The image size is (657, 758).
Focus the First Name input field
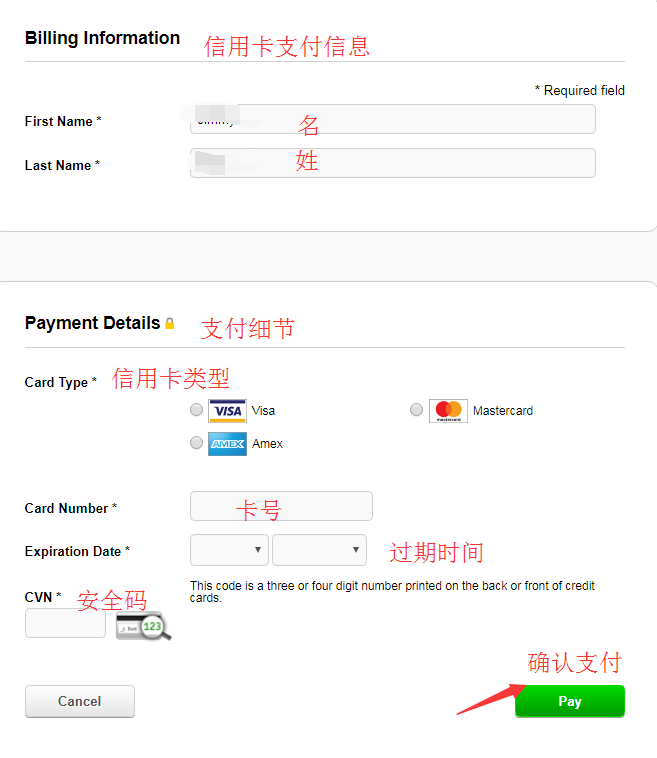pyautogui.click(x=393, y=119)
